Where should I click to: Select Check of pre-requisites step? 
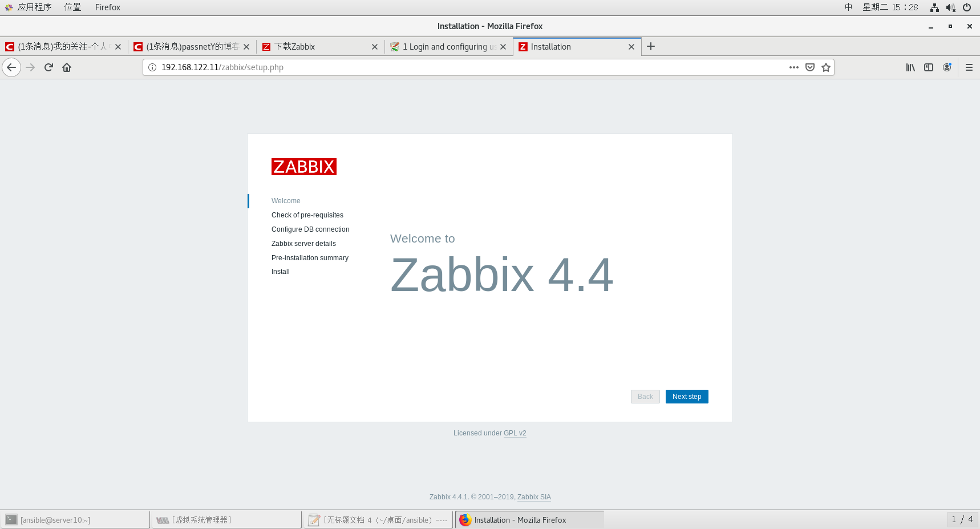tap(307, 215)
